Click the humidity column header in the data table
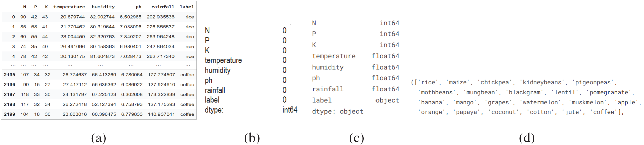This screenshot has width=644, height=145. pyautogui.click(x=103, y=7)
